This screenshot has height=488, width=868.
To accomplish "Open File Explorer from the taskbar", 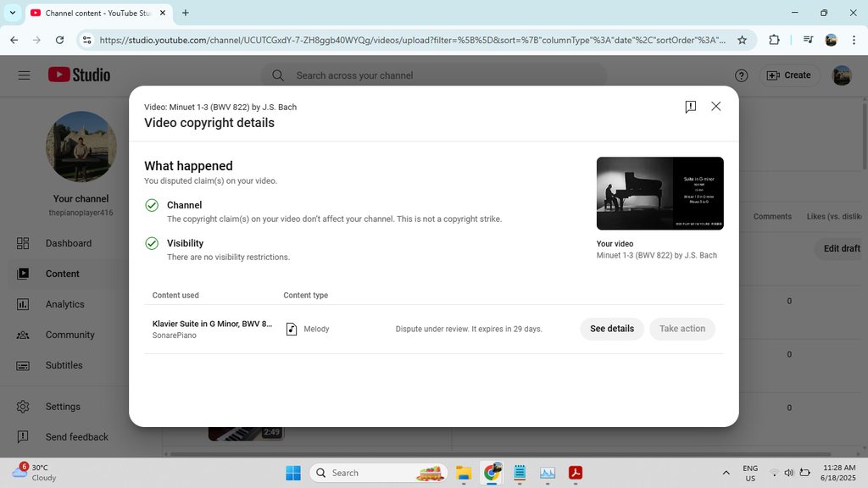I will click(464, 473).
